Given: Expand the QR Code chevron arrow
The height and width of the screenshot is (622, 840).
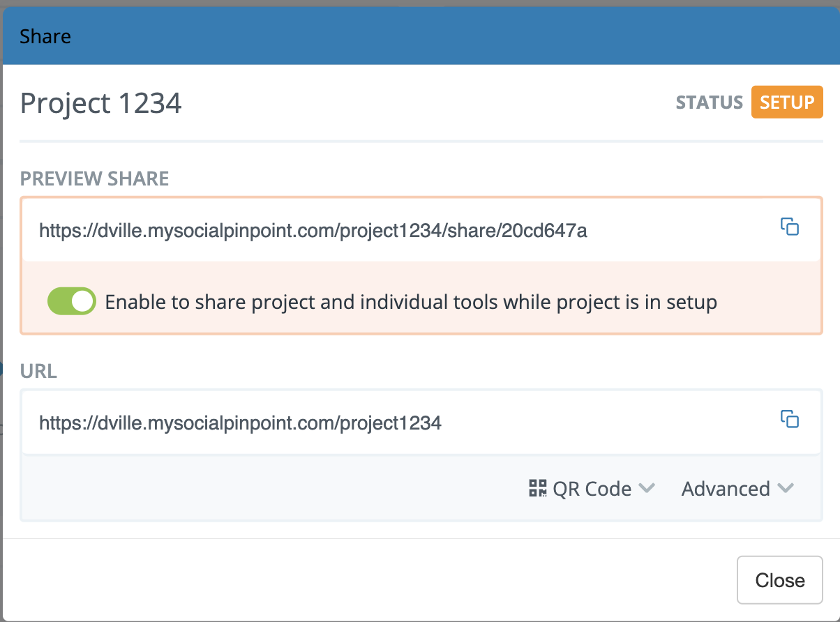Looking at the screenshot, I should pos(647,488).
